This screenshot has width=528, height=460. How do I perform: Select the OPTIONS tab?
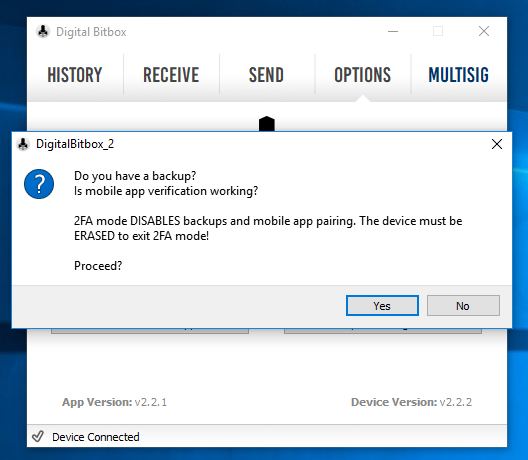[362, 75]
